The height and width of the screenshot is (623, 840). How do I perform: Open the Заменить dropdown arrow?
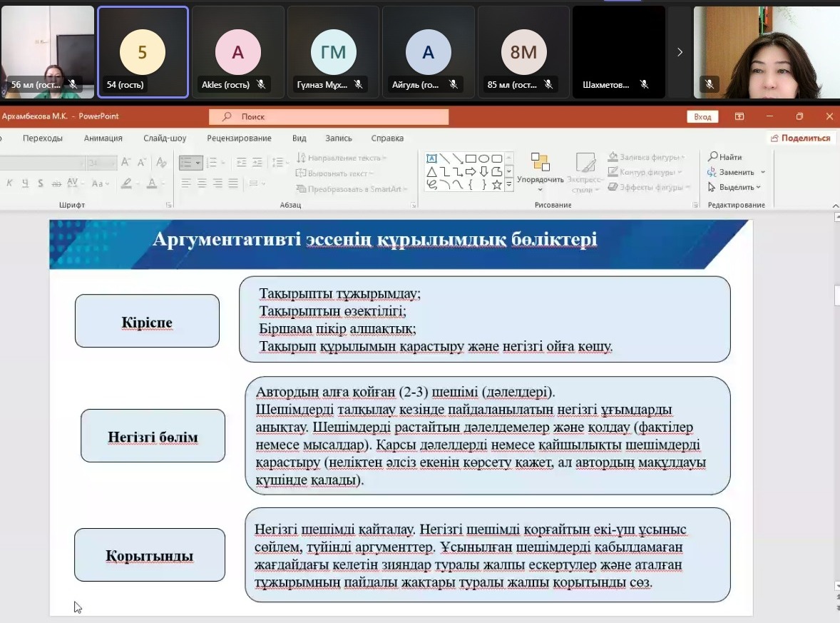click(763, 172)
